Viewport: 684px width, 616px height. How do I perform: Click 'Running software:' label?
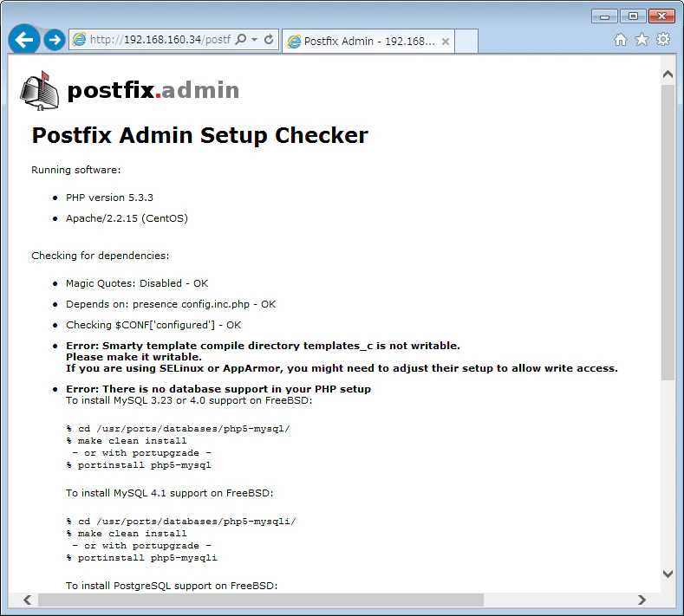[76, 170]
